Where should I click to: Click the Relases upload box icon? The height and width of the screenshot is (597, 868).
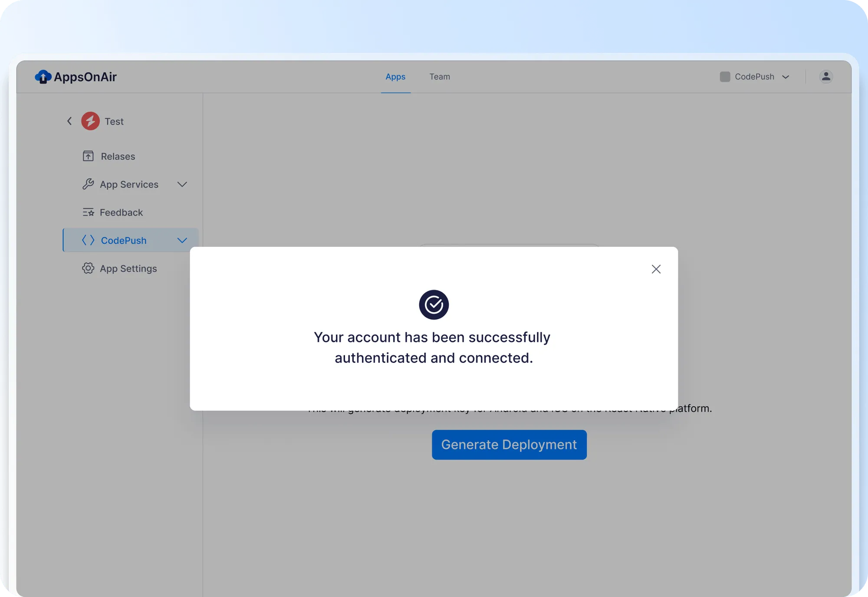click(x=88, y=156)
